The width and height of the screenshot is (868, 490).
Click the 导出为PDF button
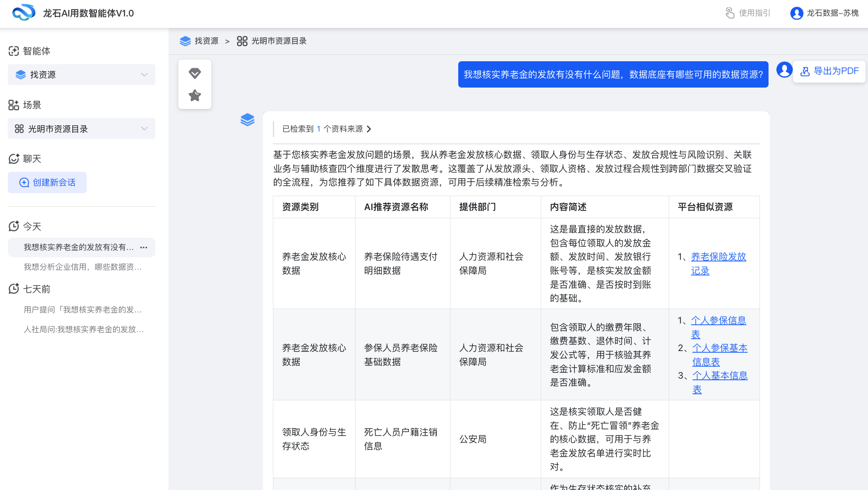click(x=829, y=71)
